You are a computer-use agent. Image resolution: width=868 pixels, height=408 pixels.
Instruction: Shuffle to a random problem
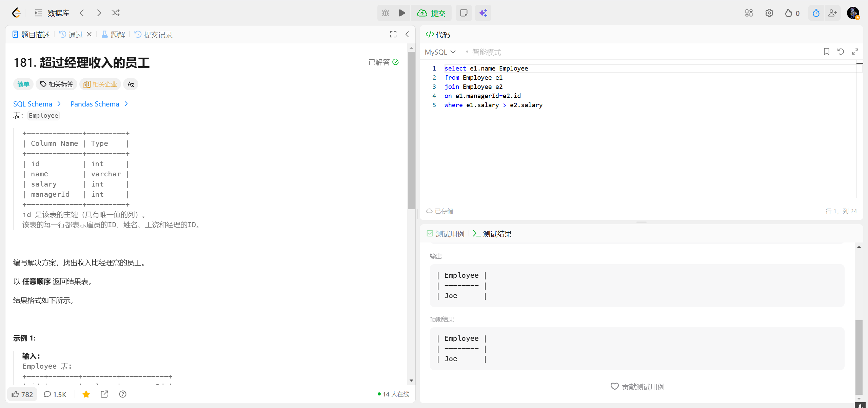115,13
